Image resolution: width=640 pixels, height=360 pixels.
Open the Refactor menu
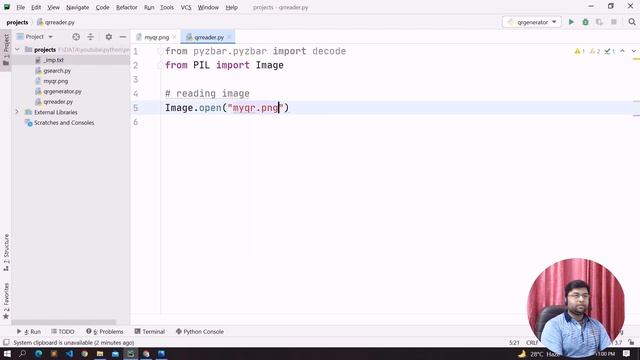pyautogui.click(x=127, y=7)
